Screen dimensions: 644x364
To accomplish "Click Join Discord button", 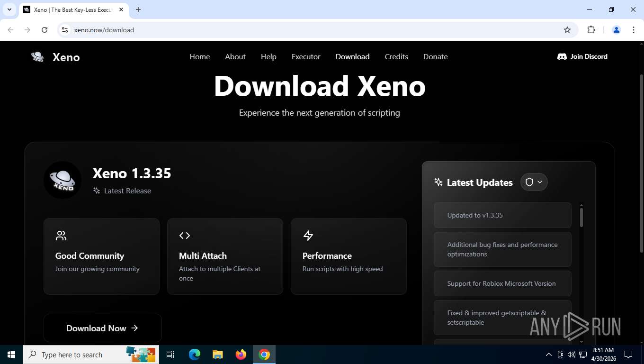I will [582, 56].
